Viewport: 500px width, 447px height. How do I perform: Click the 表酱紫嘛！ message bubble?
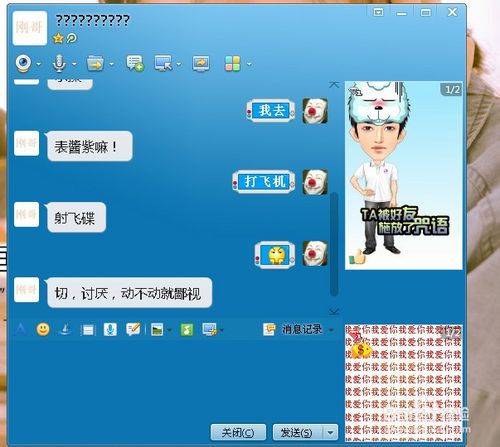click(x=90, y=146)
